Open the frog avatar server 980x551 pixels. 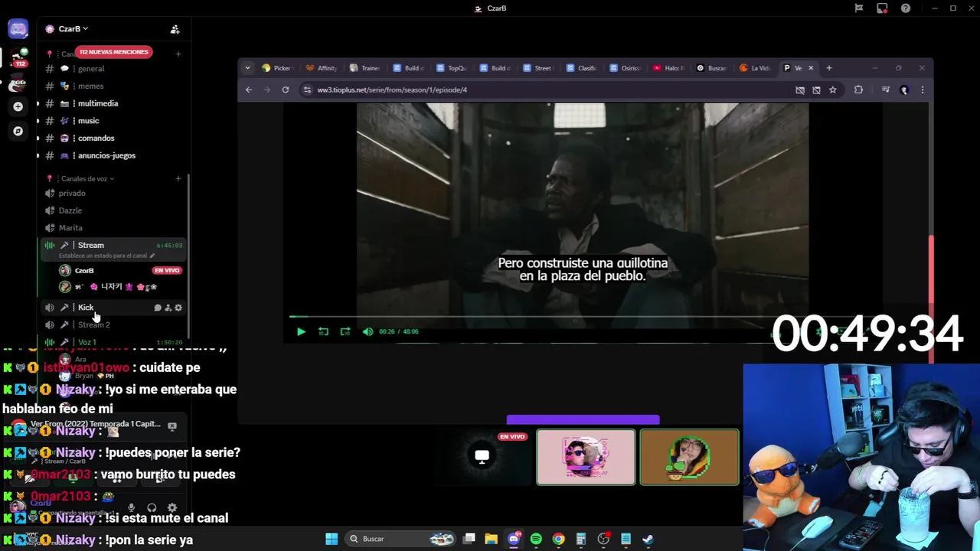tap(18, 83)
